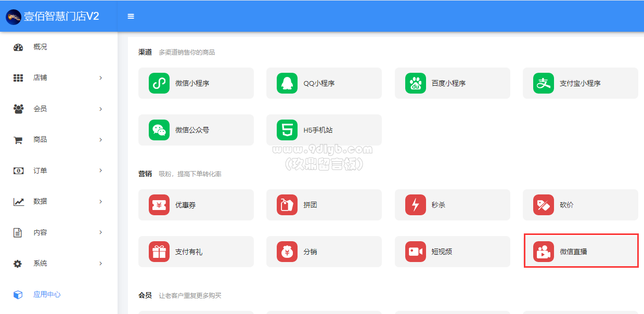Screen dimensions: 644x314
Task: Open the 分销 money bag icon
Action: [x=287, y=252]
